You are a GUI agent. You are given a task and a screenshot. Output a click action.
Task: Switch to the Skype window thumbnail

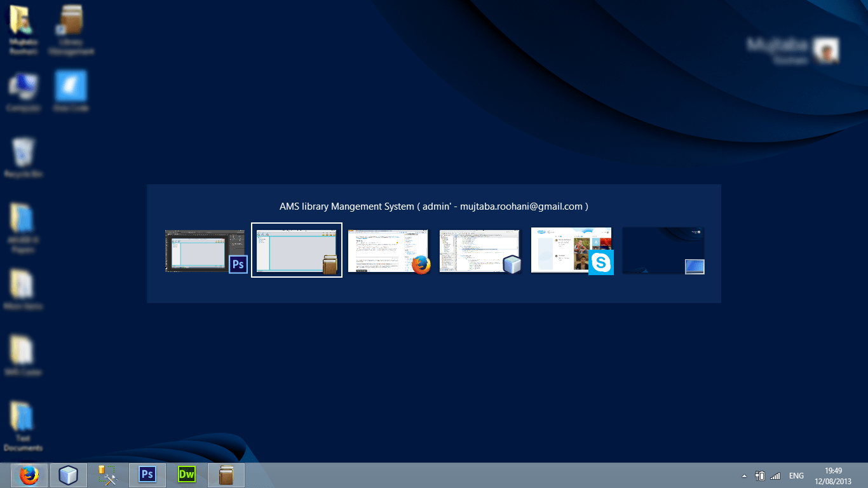[x=571, y=250]
